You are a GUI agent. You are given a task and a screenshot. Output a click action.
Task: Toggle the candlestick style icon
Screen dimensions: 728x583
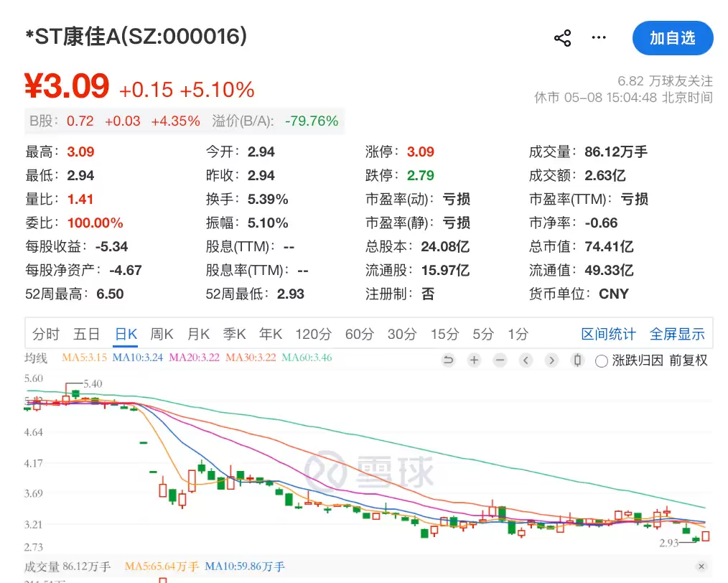coord(577,360)
